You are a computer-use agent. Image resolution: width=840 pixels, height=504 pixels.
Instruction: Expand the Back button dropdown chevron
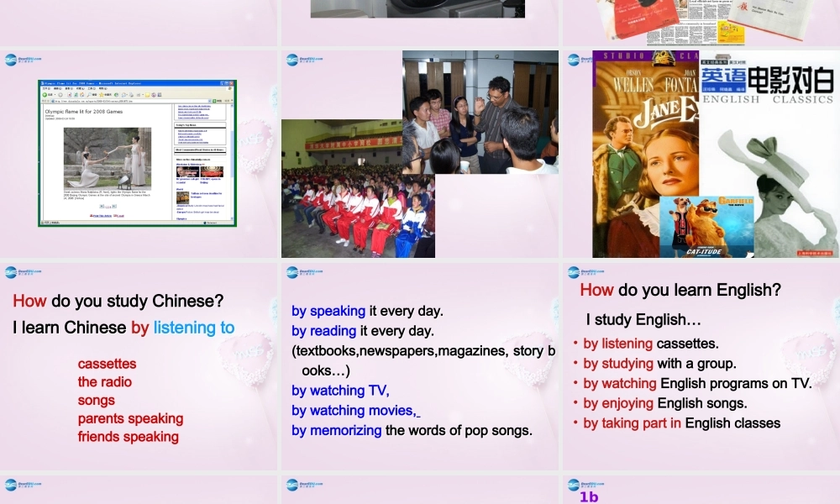(x=54, y=95)
